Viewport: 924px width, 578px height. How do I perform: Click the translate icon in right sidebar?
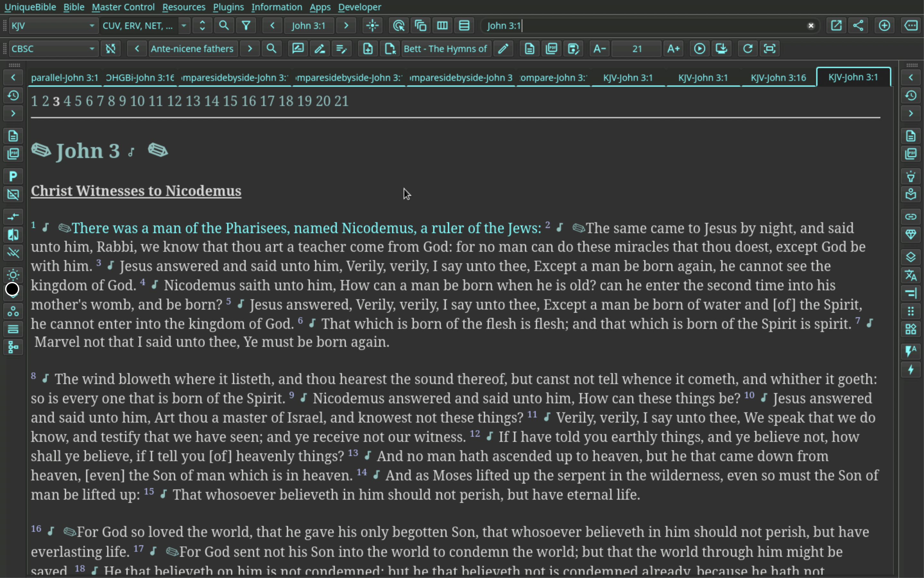point(911,275)
